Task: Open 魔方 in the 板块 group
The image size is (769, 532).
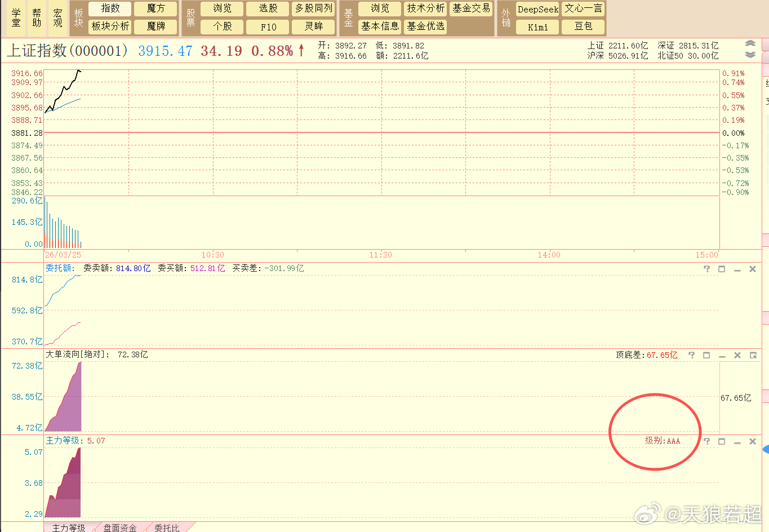Action: pyautogui.click(x=156, y=8)
